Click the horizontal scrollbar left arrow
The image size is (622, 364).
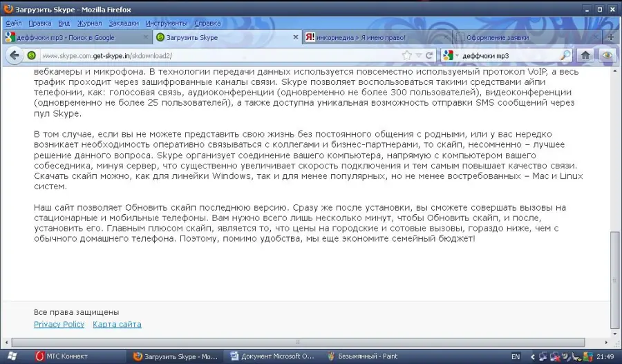point(6,342)
